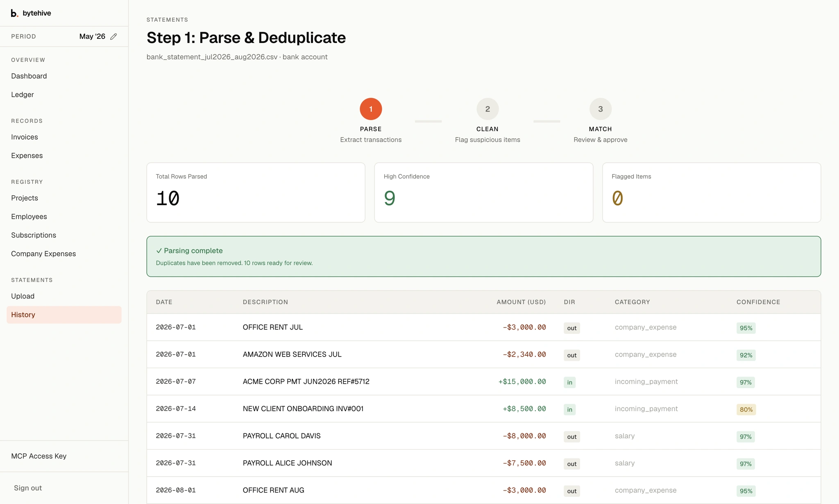This screenshot has width=839, height=504.
Task: Open Subscriptions in the registry
Action: pyautogui.click(x=34, y=235)
